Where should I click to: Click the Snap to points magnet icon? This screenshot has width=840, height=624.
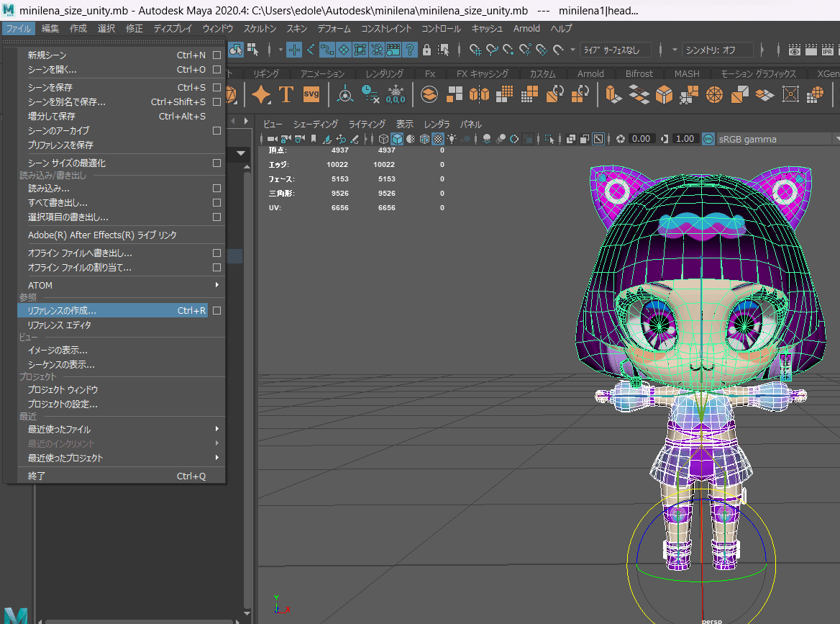(x=508, y=50)
